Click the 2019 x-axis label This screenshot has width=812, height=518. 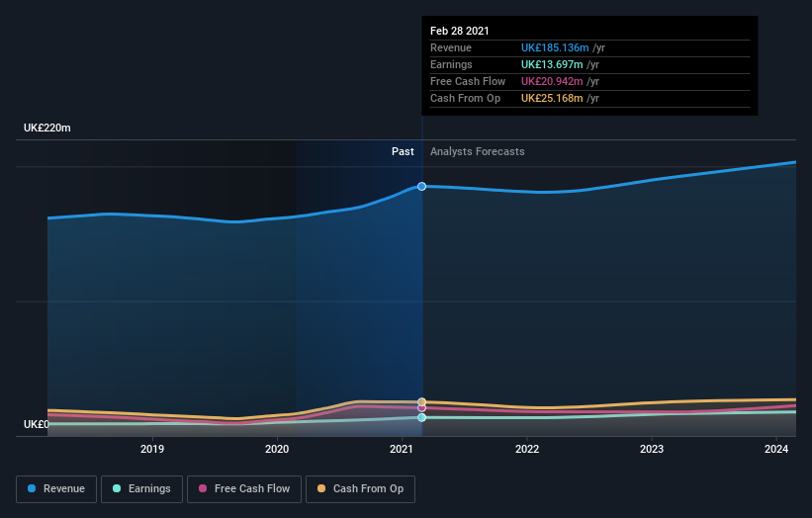[x=152, y=449]
